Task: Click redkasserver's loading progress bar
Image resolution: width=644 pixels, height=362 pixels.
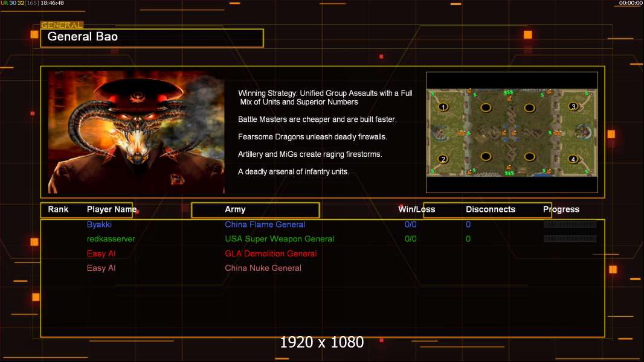Action: coord(570,238)
